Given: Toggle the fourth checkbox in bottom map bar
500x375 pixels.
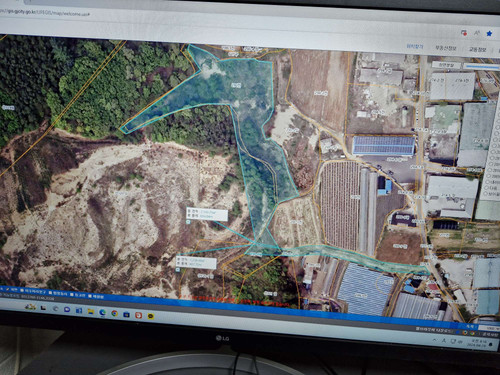Looking at the screenshot, I should [72, 294].
